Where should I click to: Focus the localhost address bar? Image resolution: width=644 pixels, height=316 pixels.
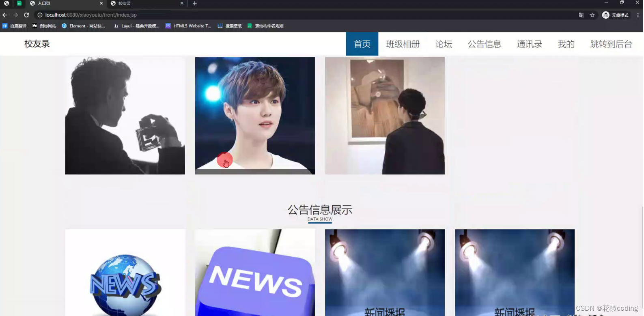[304, 15]
